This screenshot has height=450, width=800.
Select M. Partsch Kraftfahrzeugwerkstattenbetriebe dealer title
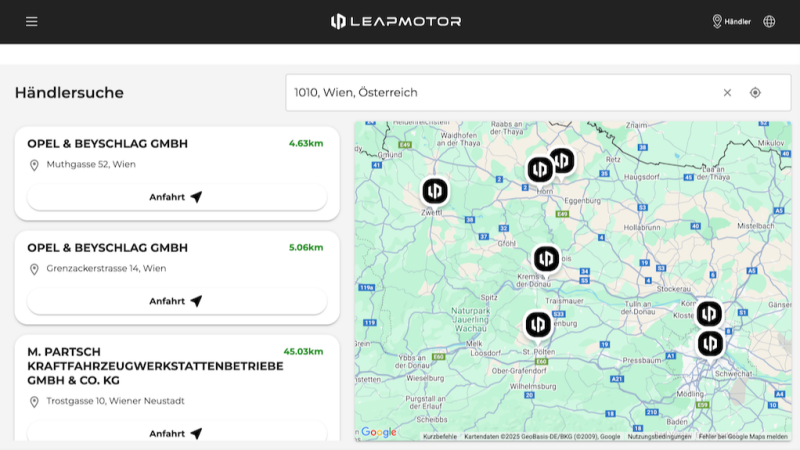coord(155,366)
